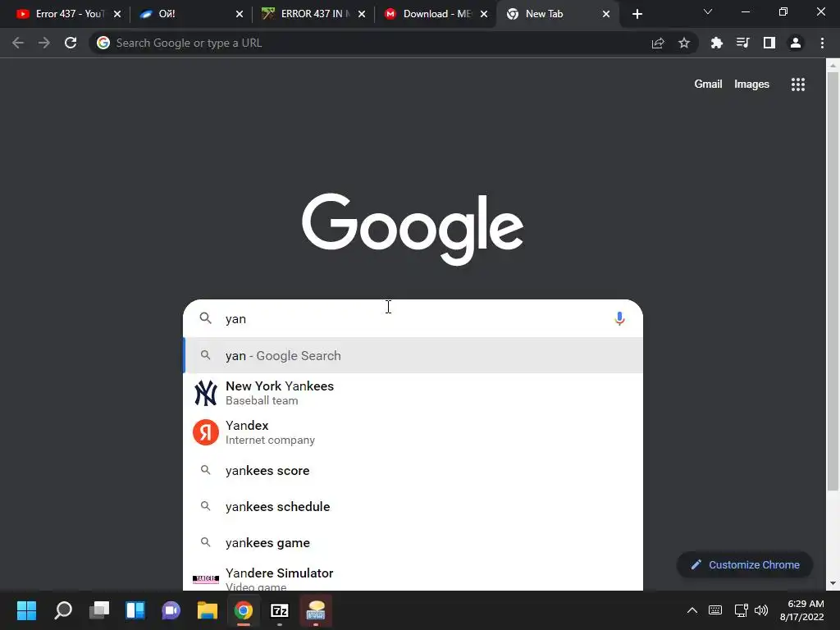Open the clock showing 6:29 AM
The image size is (840, 630).
click(x=801, y=610)
